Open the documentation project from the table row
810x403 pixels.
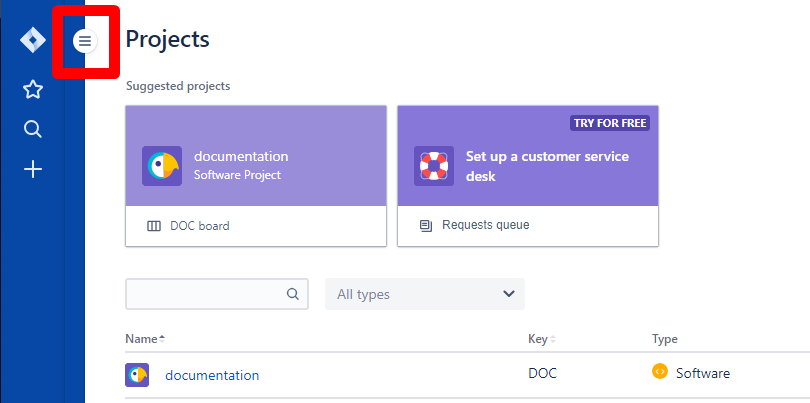pos(212,375)
